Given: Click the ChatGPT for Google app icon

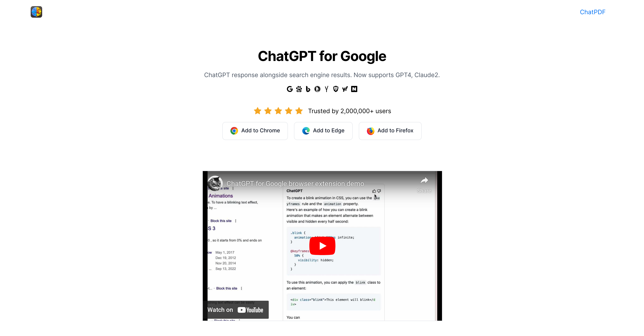Looking at the screenshot, I should (36, 12).
